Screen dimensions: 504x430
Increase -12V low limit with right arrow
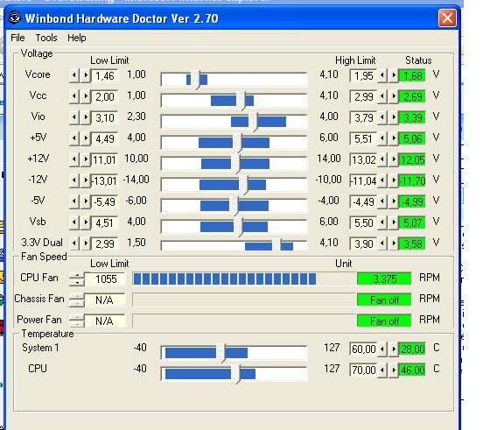86,180
